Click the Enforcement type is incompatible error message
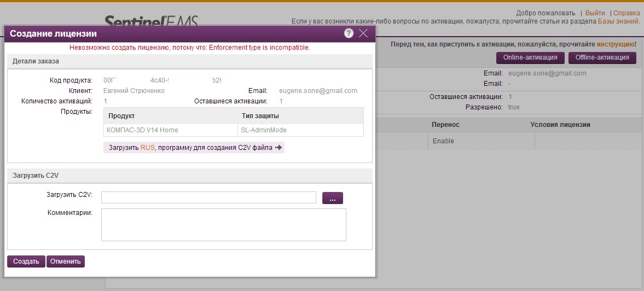The height and width of the screenshot is (291, 644). (190, 48)
